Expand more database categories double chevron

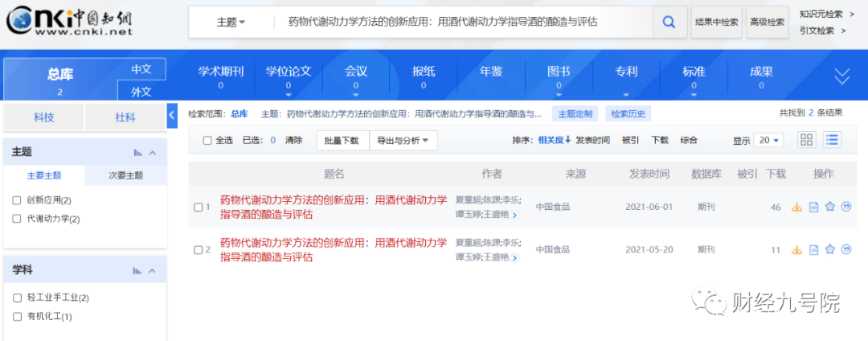tap(842, 76)
